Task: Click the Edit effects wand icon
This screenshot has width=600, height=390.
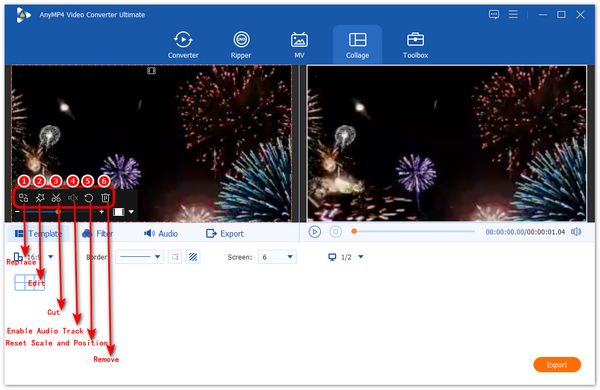Action: [40, 198]
